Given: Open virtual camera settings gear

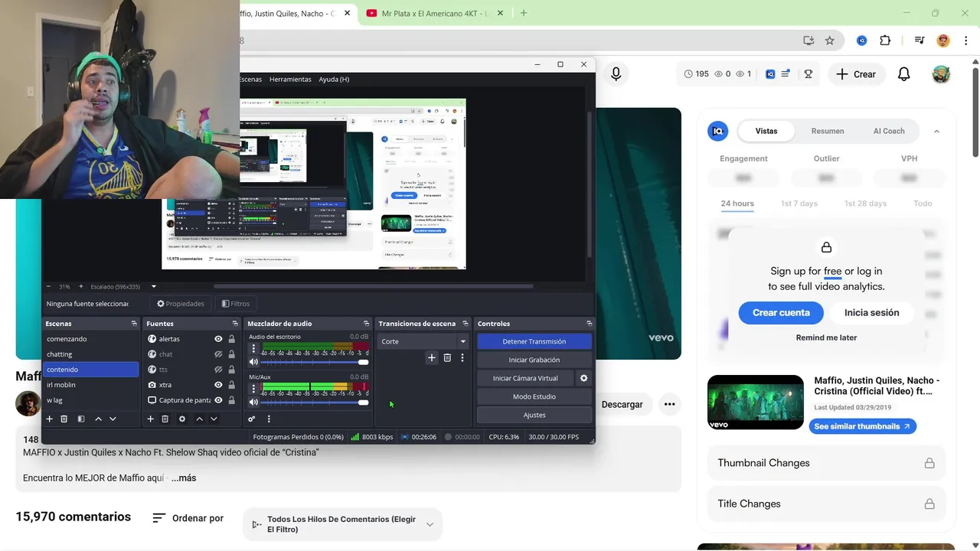Looking at the screenshot, I should coord(583,378).
